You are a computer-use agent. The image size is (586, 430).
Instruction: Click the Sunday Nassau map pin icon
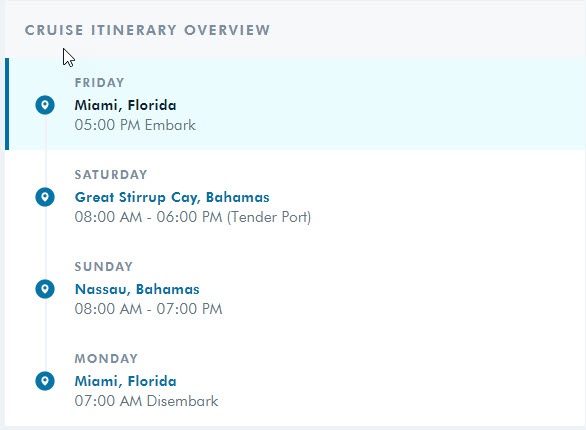pyautogui.click(x=45, y=289)
